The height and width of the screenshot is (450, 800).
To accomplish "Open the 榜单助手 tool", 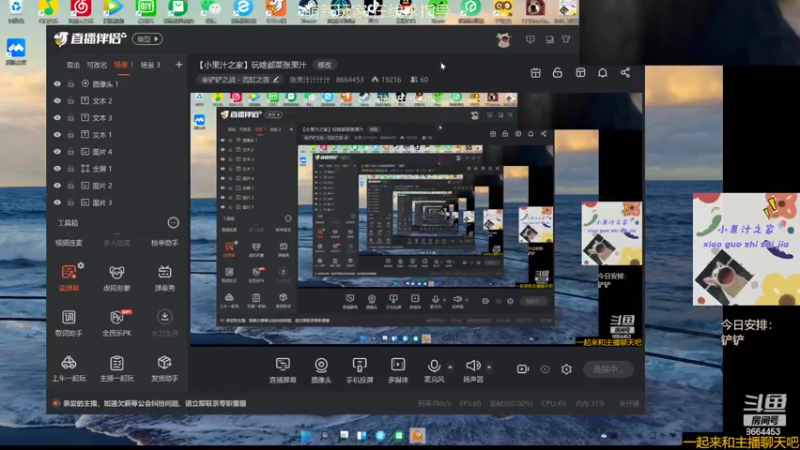I will coord(164,243).
